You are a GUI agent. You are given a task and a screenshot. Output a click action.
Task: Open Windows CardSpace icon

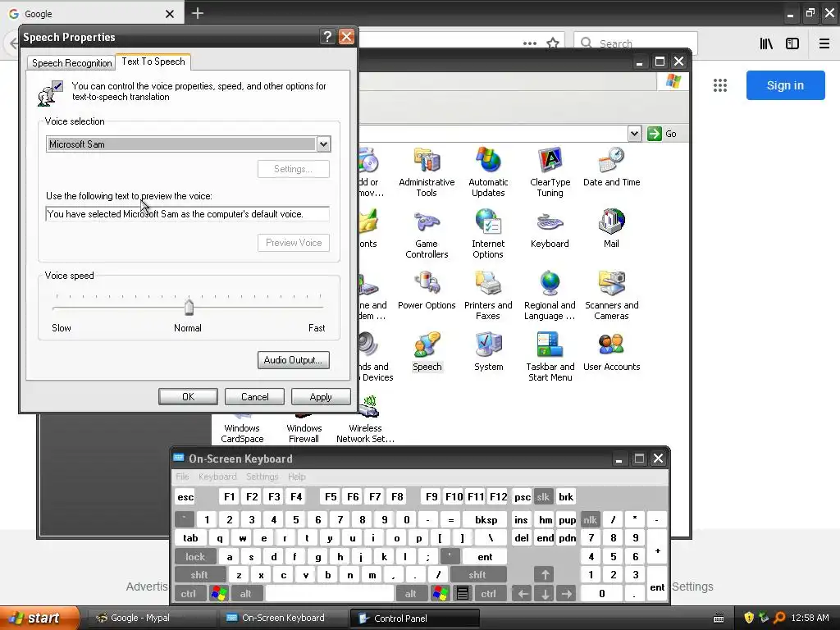click(x=242, y=428)
